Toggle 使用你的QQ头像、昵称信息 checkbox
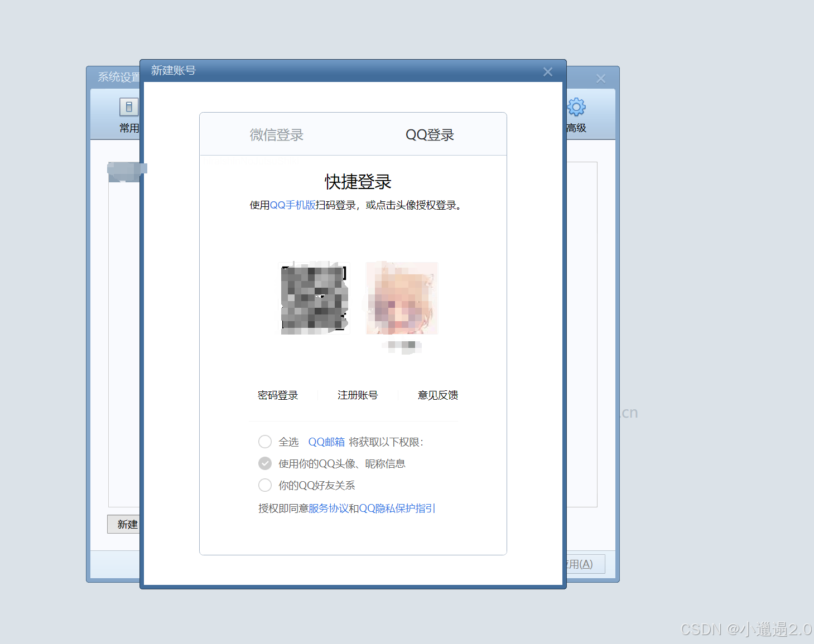 265,464
